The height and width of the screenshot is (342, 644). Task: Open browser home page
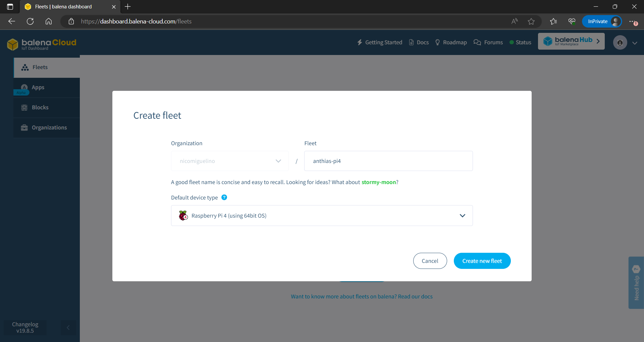tap(49, 21)
